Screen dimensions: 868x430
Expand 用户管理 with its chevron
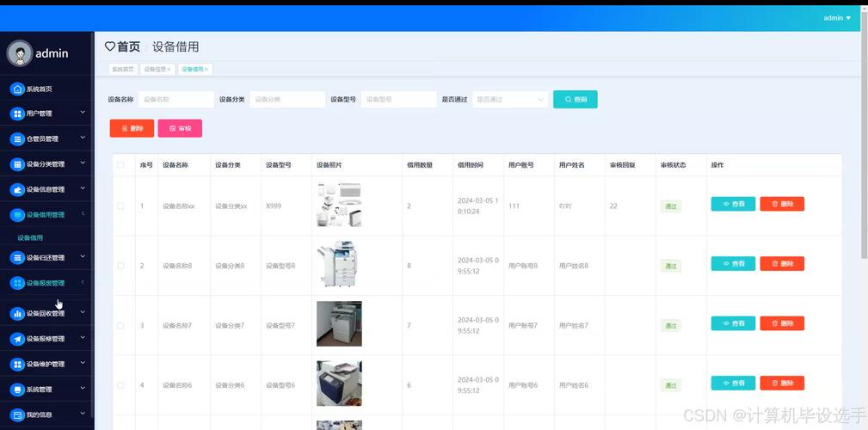click(83, 113)
